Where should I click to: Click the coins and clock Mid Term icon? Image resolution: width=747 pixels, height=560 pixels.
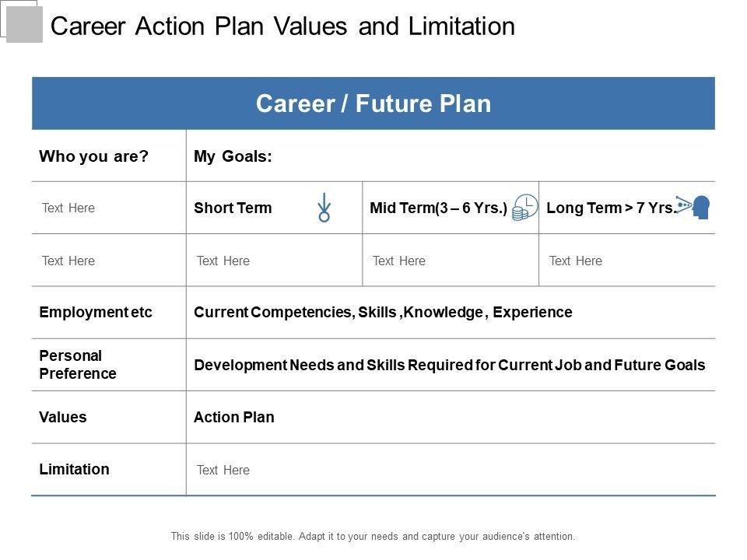[x=525, y=208]
